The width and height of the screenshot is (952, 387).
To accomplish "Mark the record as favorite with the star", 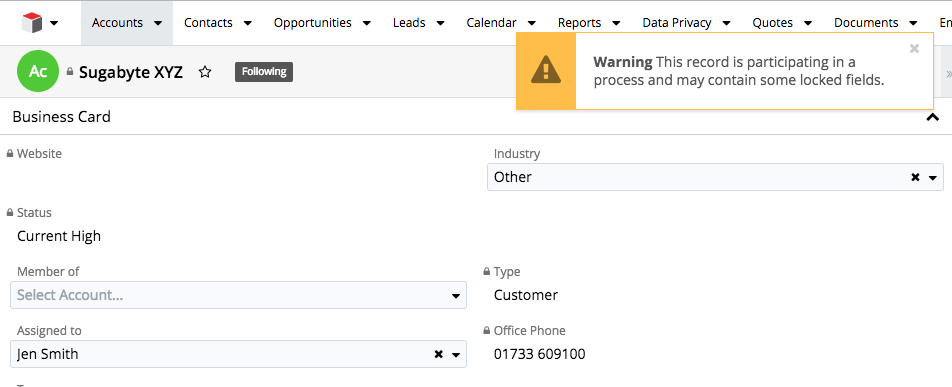I will pyautogui.click(x=205, y=72).
